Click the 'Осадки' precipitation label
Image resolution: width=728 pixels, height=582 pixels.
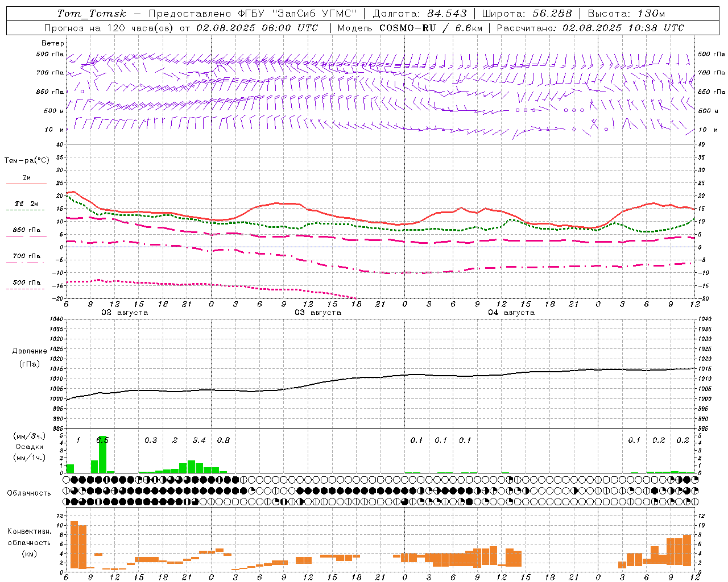click(x=29, y=447)
